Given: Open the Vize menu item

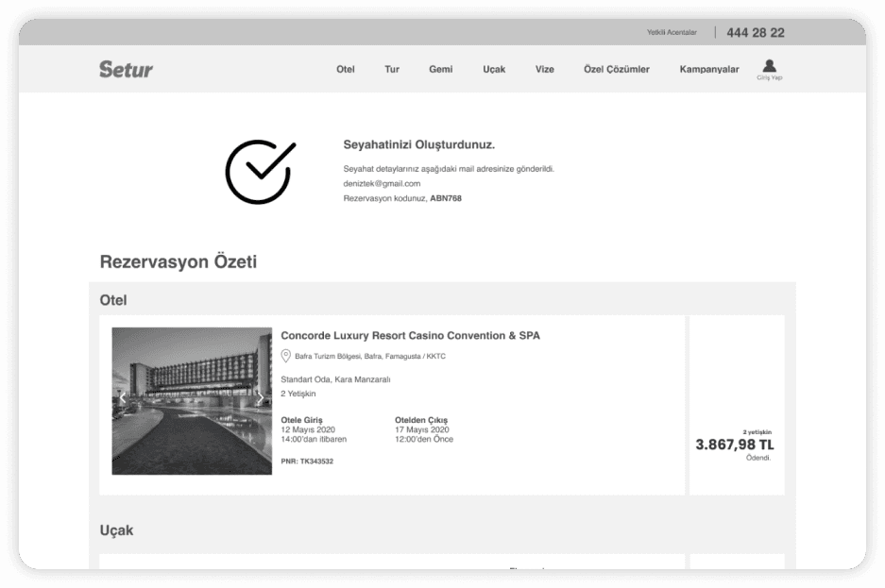Looking at the screenshot, I should 545,69.
